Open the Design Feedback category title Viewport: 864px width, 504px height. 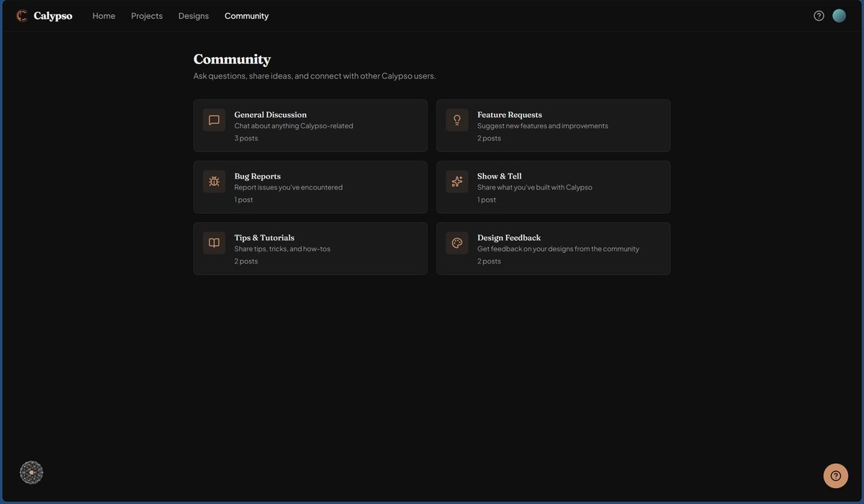(x=509, y=238)
